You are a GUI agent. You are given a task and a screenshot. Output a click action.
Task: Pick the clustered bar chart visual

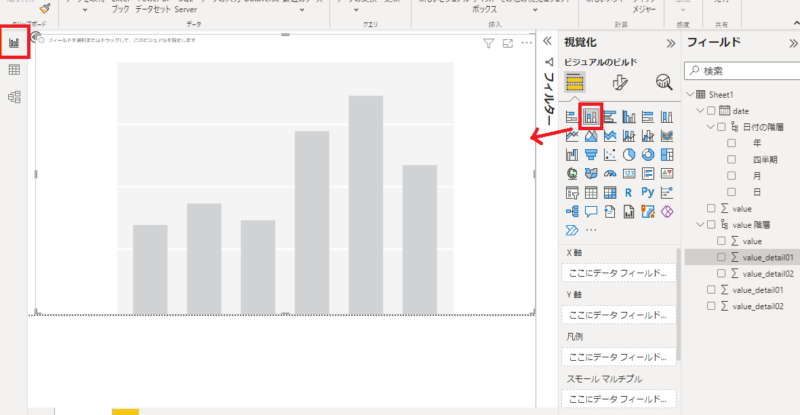click(610, 117)
